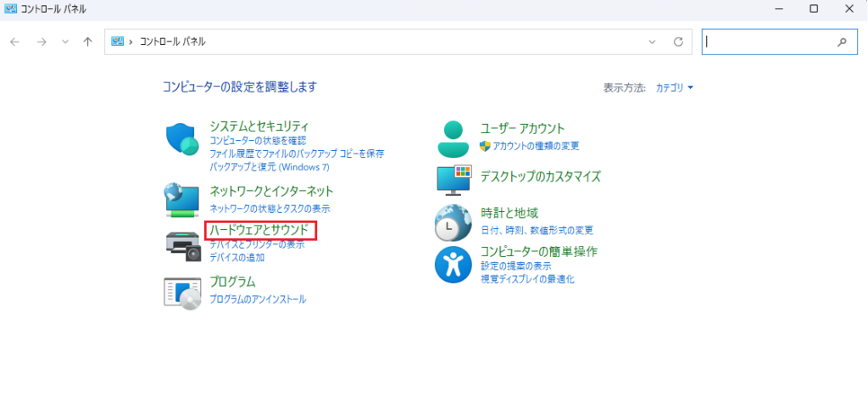This screenshot has width=868, height=414.
Task: Click デバイスとプリンターの表示 link
Action: (x=257, y=244)
